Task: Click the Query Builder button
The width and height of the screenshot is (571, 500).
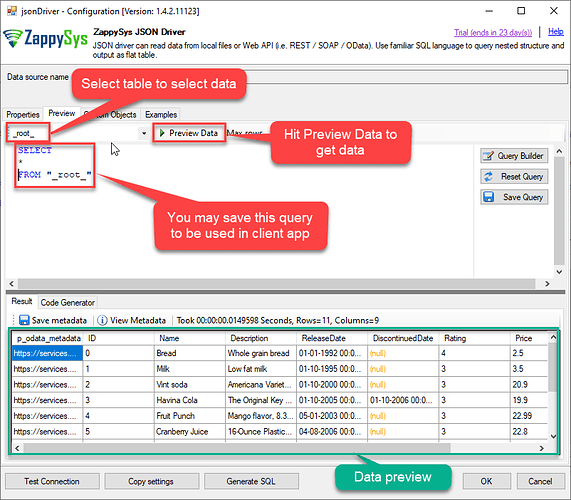Action: [514, 156]
